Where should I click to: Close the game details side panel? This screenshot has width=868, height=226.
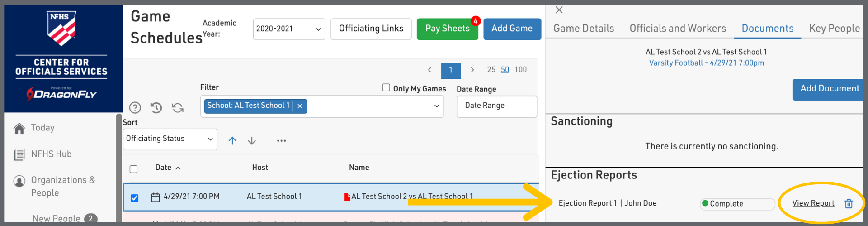pyautogui.click(x=559, y=10)
